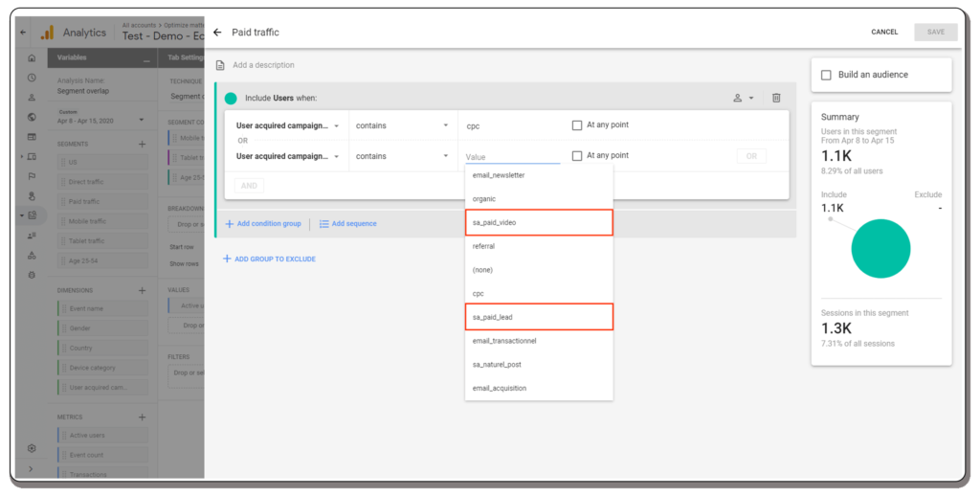Click the 'Active users' metric chip in Variables
Viewport: 980px width, 496px height.
(x=103, y=436)
